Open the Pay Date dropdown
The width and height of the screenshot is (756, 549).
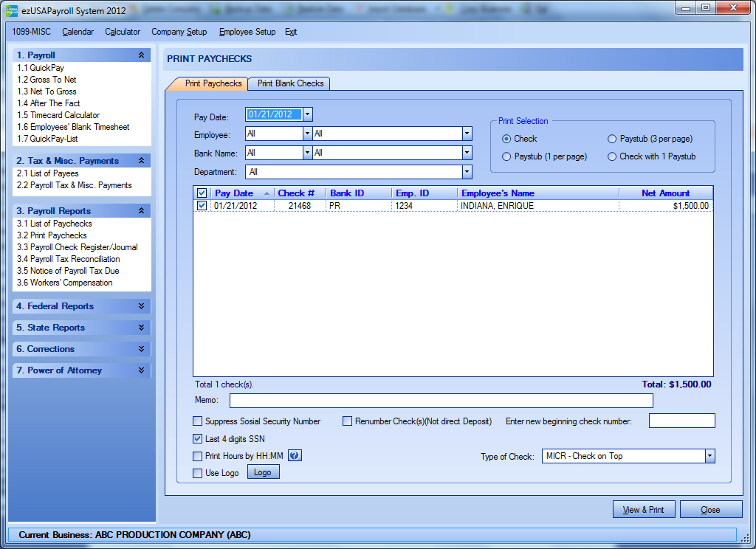tap(308, 114)
